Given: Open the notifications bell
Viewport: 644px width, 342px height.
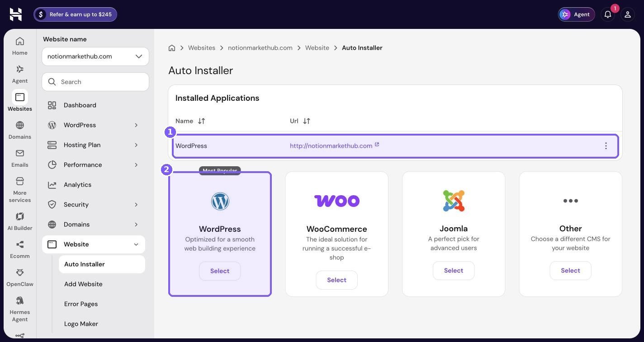Looking at the screenshot, I should [x=608, y=14].
